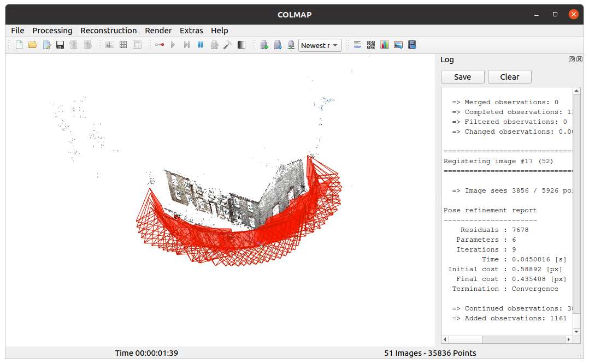Click the 'Image sees 3856 / 5926' log line

pyautogui.click(x=511, y=190)
